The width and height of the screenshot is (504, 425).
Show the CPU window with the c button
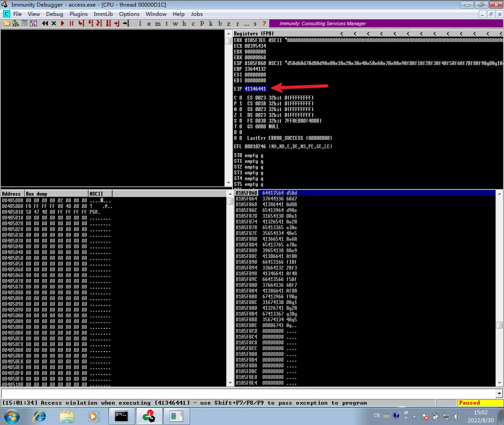coord(193,23)
